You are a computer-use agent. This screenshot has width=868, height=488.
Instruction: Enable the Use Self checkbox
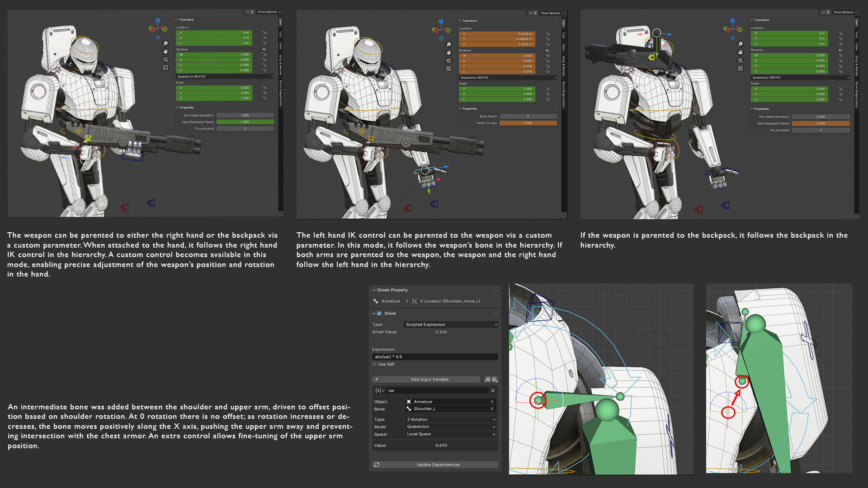375,364
